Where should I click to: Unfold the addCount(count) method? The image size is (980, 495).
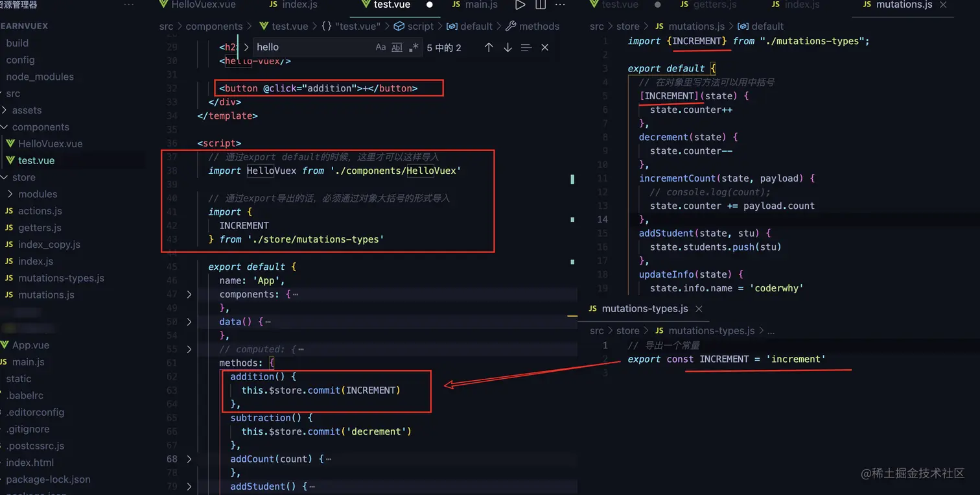tap(189, 459)
